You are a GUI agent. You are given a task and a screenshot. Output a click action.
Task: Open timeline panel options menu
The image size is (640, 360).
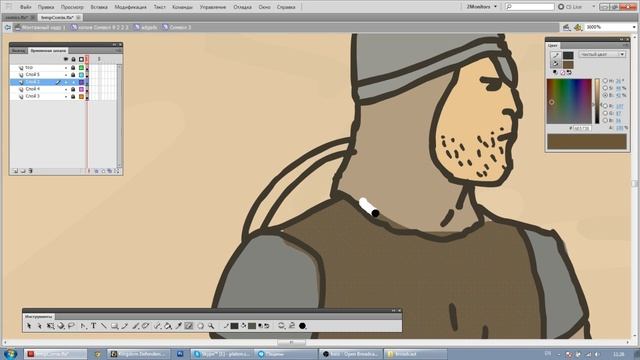pos(118,50)
